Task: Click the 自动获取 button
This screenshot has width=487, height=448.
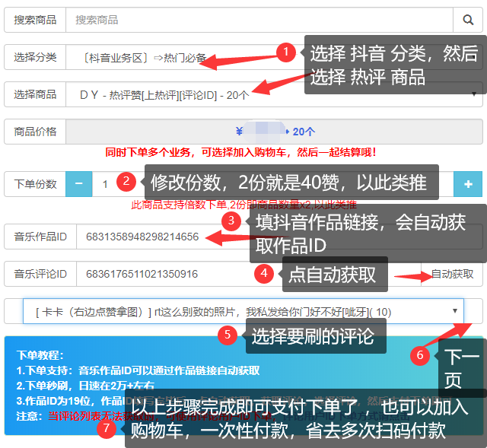Action: coord(452,274)
